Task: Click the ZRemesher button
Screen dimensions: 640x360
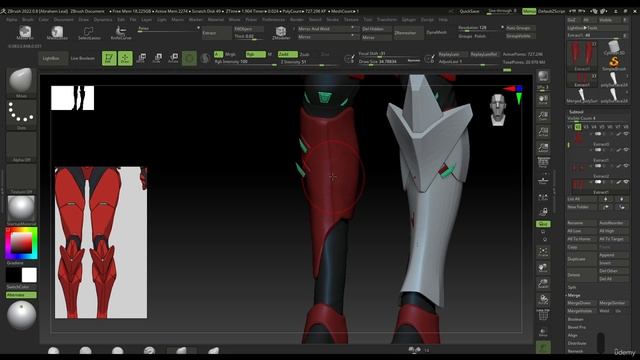Action: pyautogui.click(x=409, y=33)
